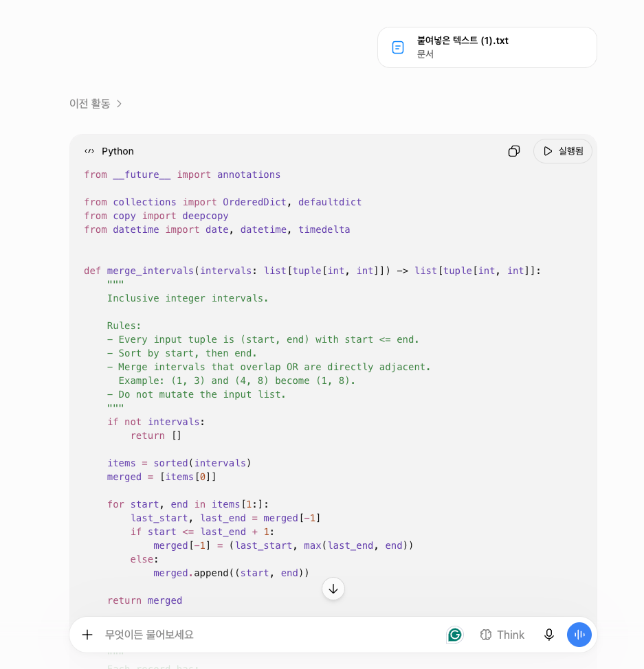Click the 'Rules:' docstring line

pos(124,326)
